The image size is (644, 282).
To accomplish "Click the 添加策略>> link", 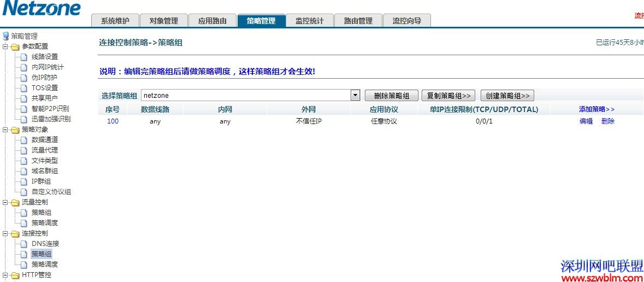I will pyautogui.click(x=596, y=109).
